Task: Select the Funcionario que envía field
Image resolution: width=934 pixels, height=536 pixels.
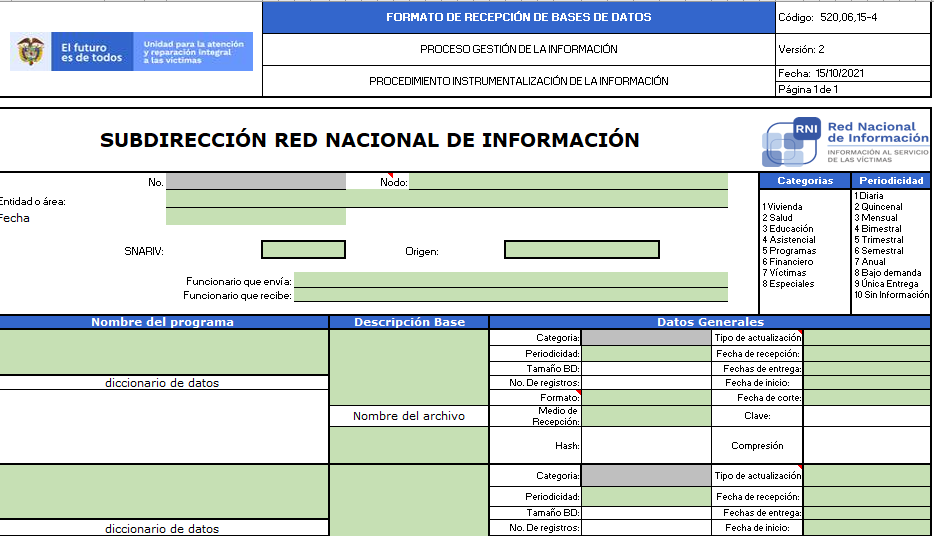Action: click(510, 280)
